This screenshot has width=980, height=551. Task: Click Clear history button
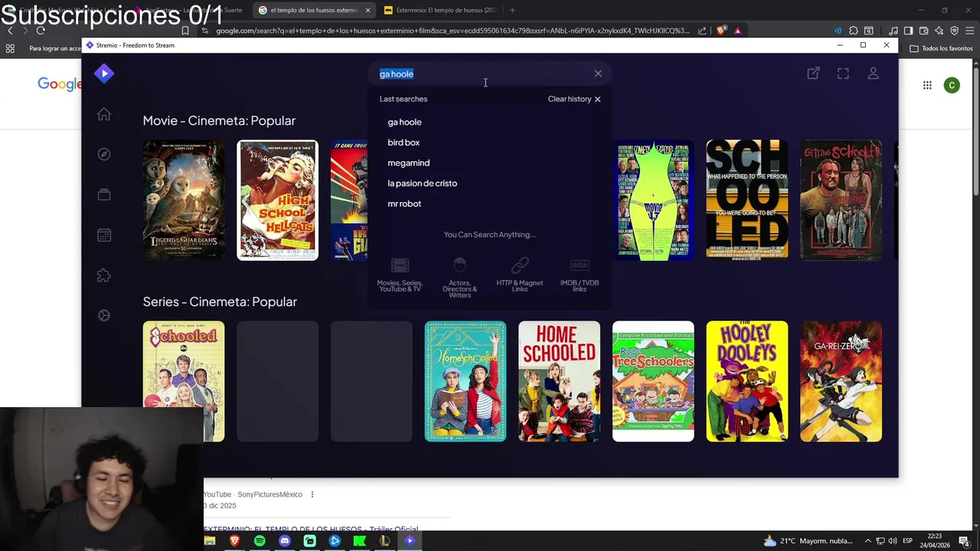click(574, 99)
